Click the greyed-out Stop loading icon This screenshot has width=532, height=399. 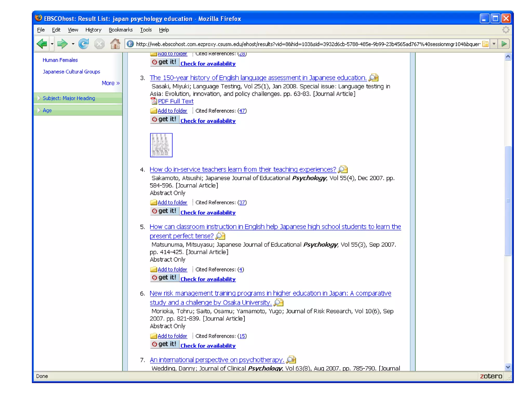click(99, 44)
